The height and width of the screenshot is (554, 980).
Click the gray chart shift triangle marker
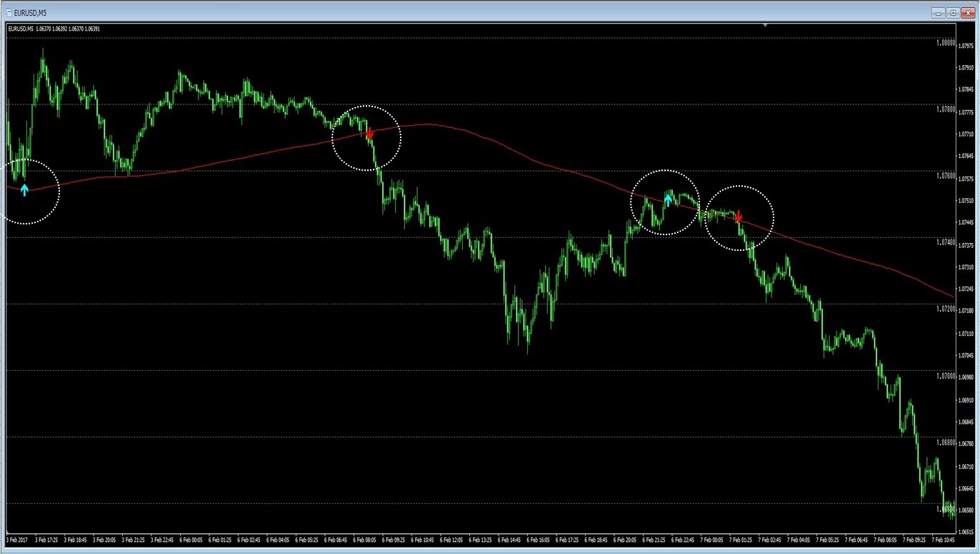765,25
